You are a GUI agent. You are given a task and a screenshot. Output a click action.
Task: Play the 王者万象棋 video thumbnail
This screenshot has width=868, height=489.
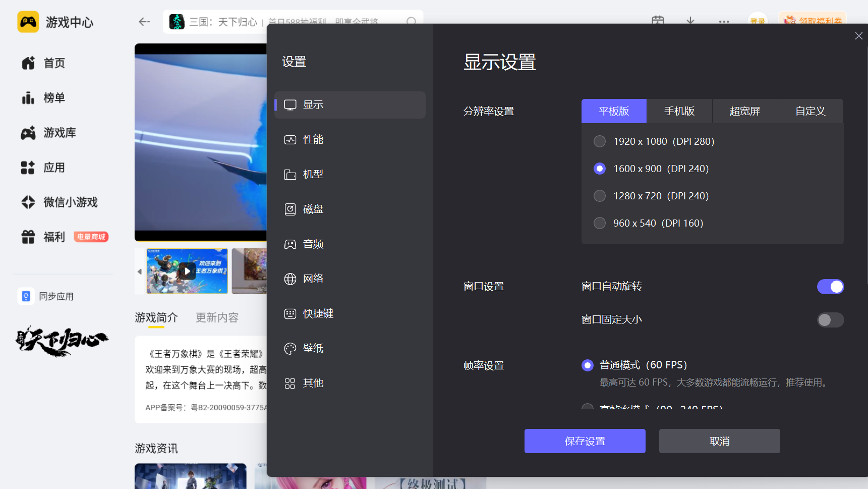point(187,271)
